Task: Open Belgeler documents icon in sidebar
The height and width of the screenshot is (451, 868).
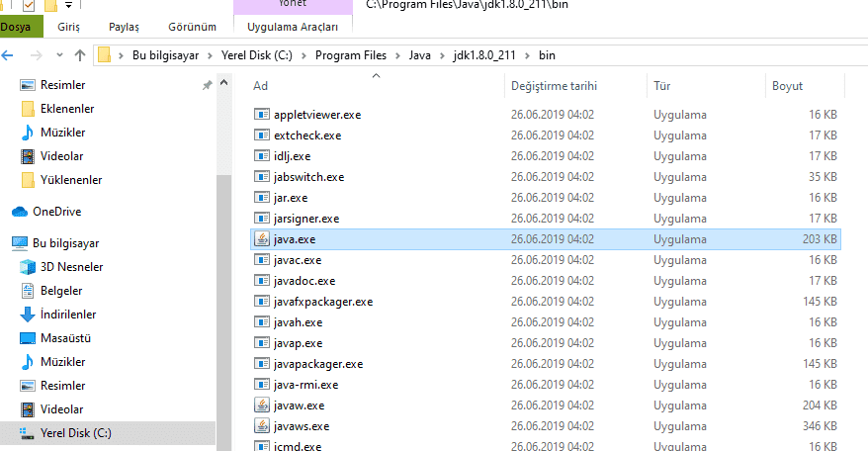Action: [27, 291]
